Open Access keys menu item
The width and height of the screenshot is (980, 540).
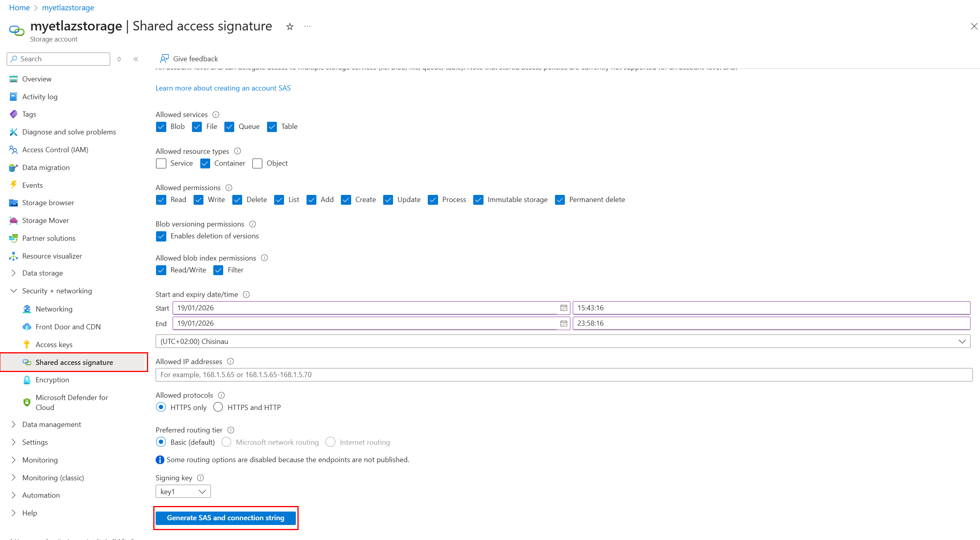(54, 345)
